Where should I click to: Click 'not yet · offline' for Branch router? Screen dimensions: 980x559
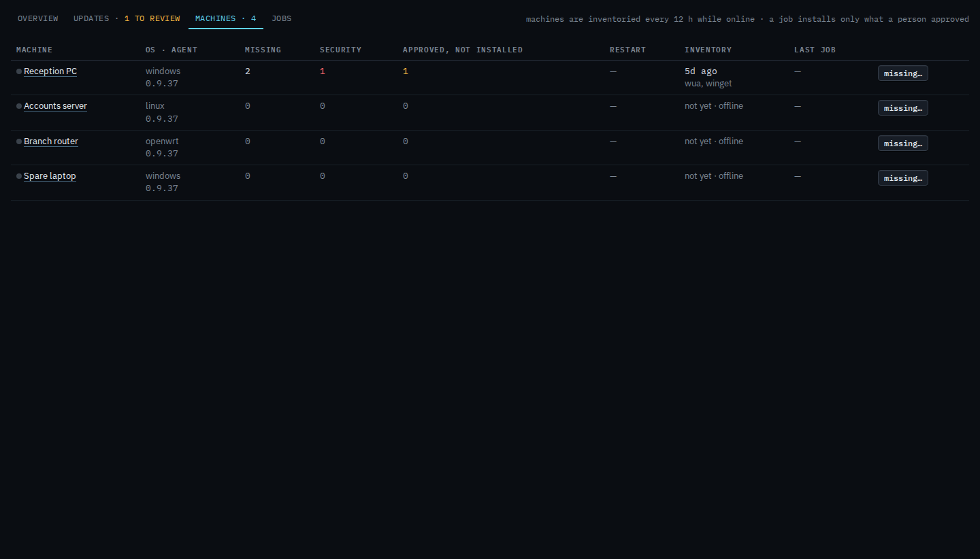[x=714, y=141]
